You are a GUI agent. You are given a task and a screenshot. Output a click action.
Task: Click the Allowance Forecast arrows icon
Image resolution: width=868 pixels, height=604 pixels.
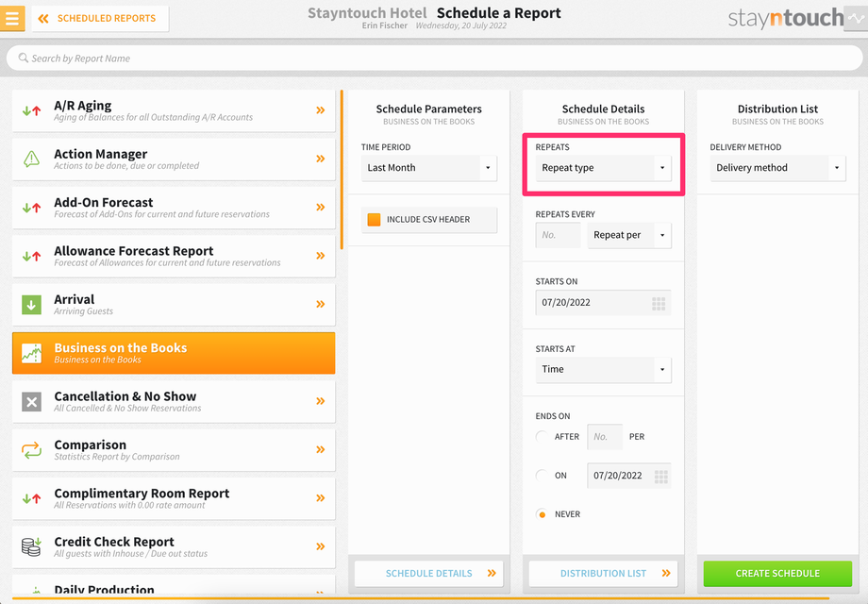click(x=31, y=256)
